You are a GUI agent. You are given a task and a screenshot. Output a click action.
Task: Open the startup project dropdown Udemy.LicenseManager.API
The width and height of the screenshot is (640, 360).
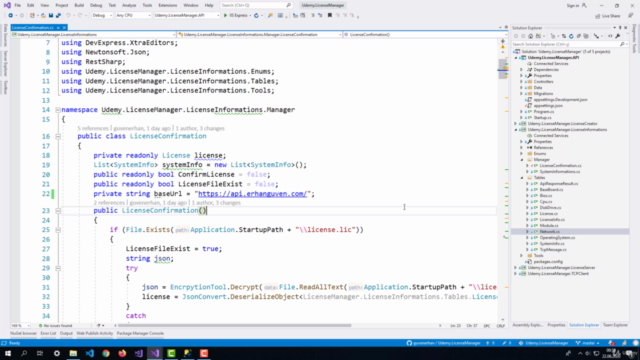[187, 16]
